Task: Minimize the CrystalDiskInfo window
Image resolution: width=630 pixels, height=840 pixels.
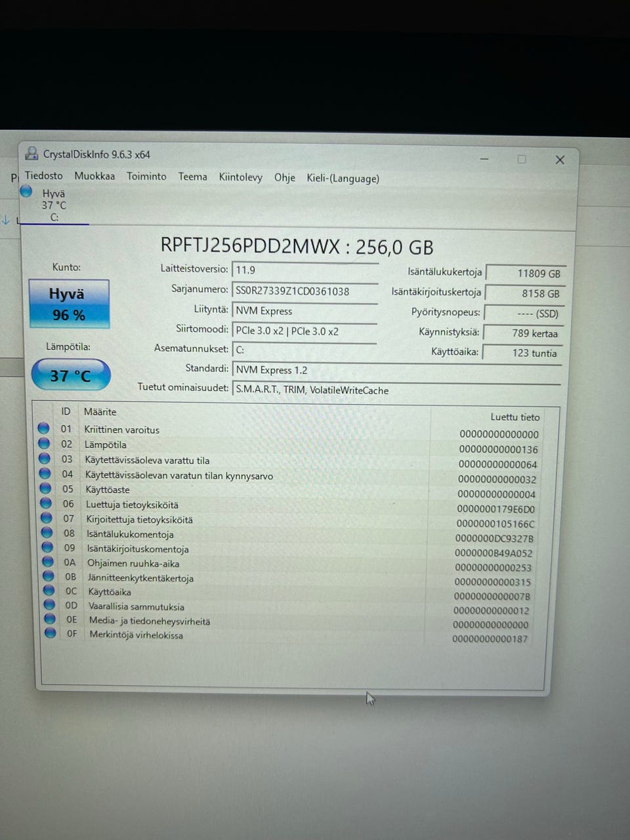Action: coord(484,159)
